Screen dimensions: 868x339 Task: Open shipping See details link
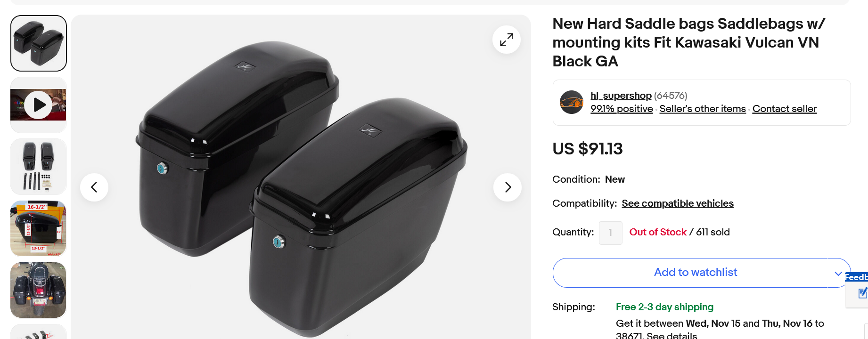tap(671, 335)
